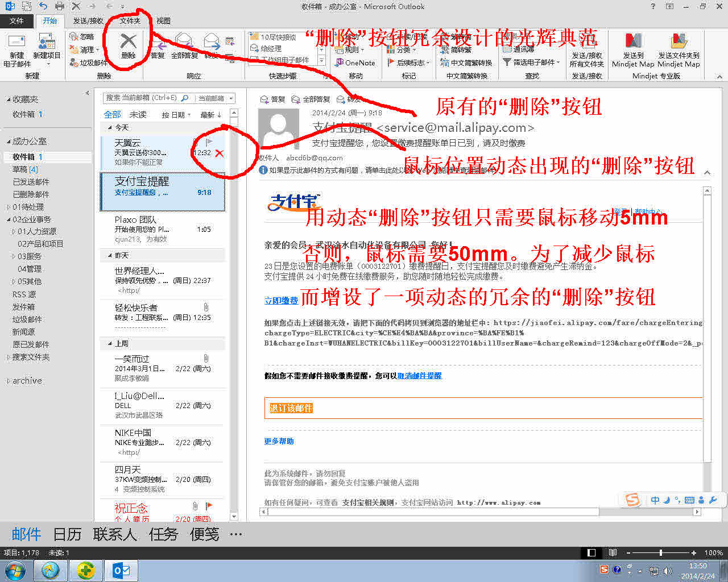
Task: Click the 忽略 (Ignore) icon
Action: tap(75, 36)
